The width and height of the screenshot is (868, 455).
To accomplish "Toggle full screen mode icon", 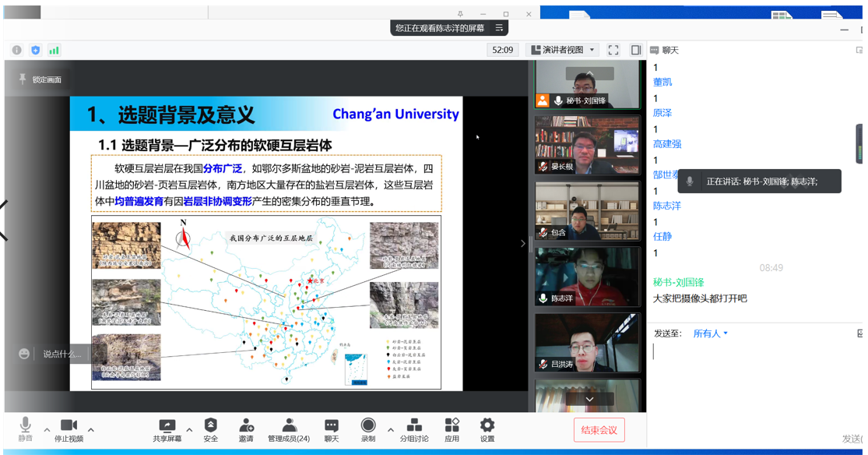I will tap(613, 50).
